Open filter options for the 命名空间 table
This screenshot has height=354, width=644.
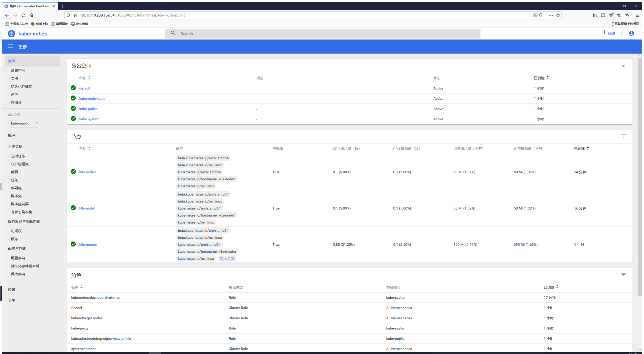click(x=623, y=65)
